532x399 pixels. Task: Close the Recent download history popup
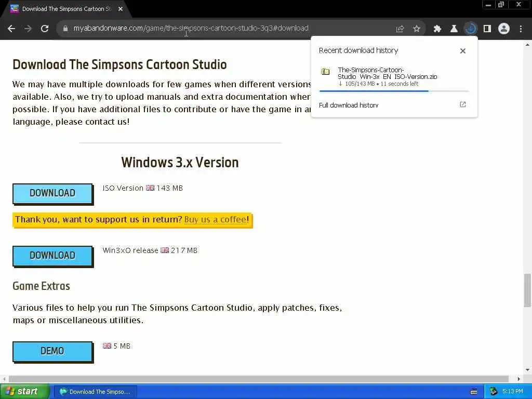coord(463,51)
